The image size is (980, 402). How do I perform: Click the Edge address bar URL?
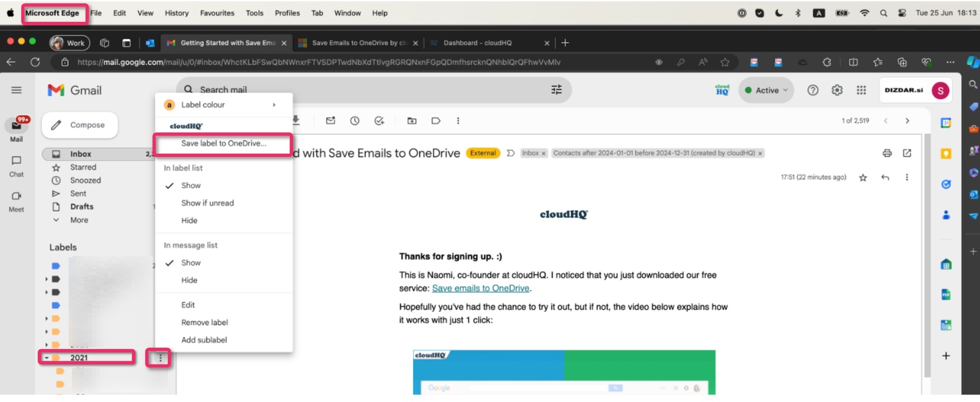318,62
